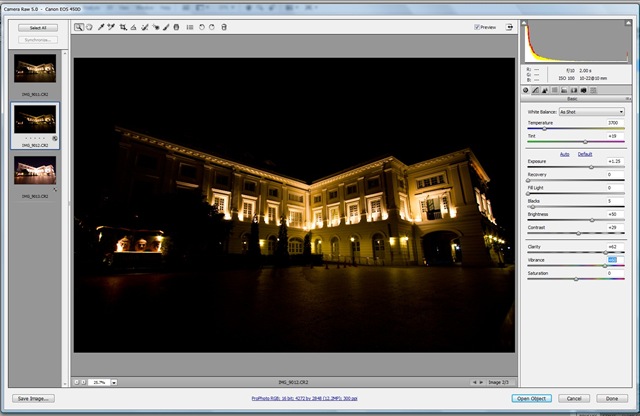Open the zoom level dropdown arrow
The image size is (640, 416).
pyautogui.click(x=114, y=383)
